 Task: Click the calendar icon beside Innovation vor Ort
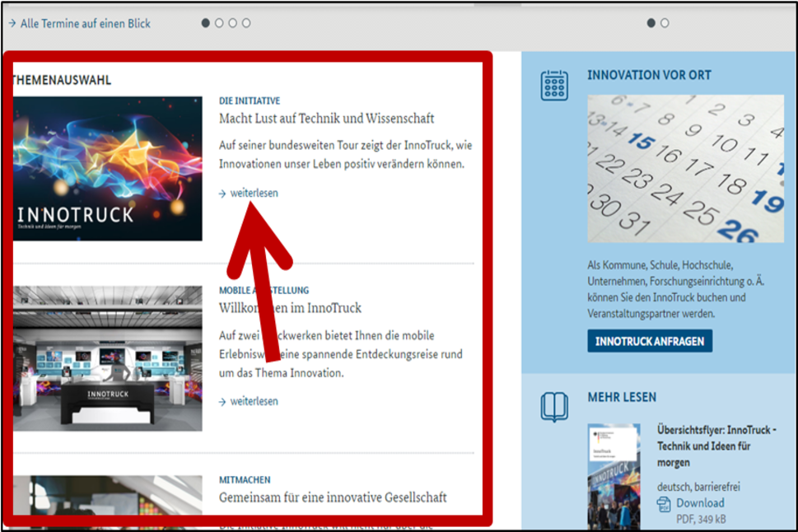tap(554, 86)
